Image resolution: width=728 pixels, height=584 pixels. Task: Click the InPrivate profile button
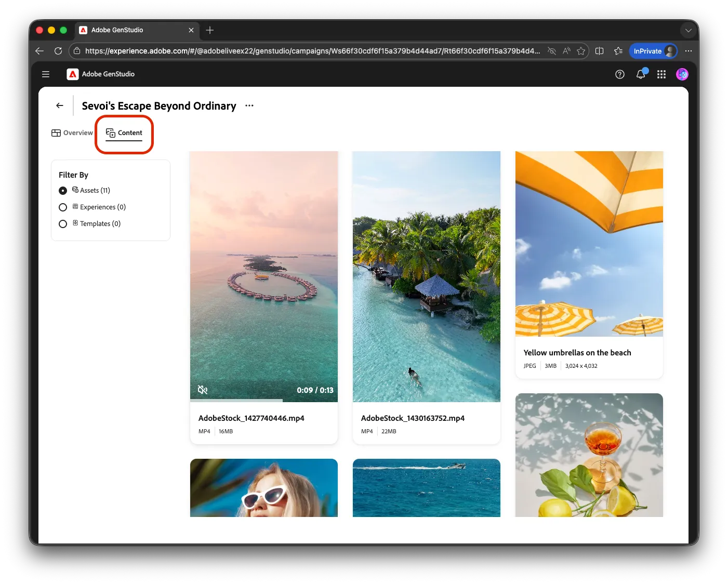point(654,51)
